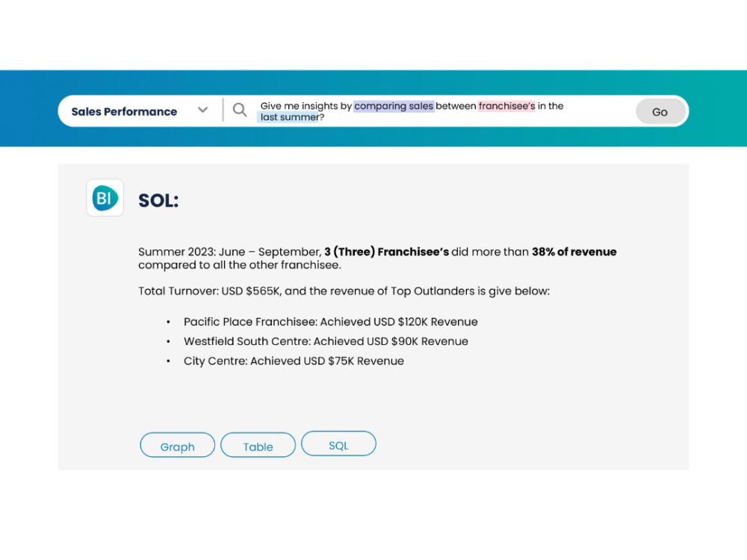747x560 pixels.
Task: Click the Pacific Place Franchisee bullet item
Action: tap(331, 322)
